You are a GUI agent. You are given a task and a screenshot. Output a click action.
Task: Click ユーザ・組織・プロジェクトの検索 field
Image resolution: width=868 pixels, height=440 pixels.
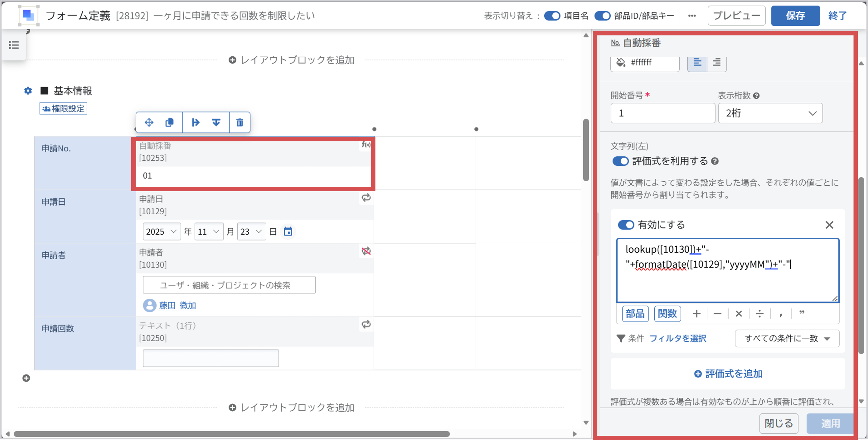point(229,285)
